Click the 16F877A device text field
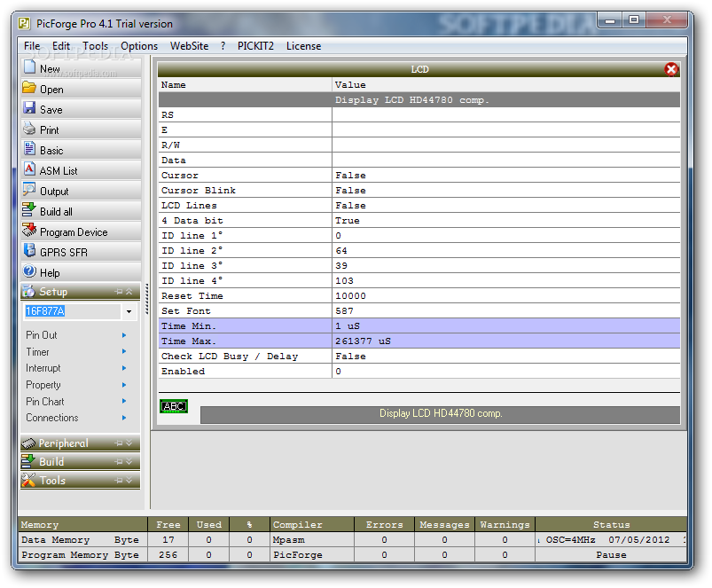Screen dimensions: 712x588 [72, 311]
